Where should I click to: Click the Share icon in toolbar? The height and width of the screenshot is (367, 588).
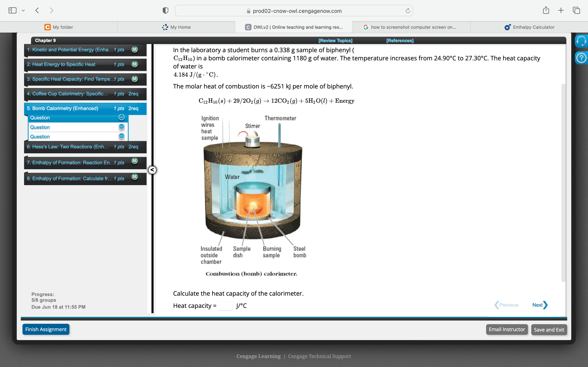546,10
